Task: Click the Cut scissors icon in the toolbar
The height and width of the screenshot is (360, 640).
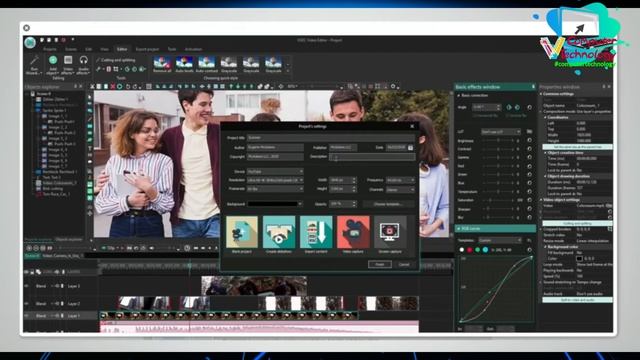Action: point(92,87)
